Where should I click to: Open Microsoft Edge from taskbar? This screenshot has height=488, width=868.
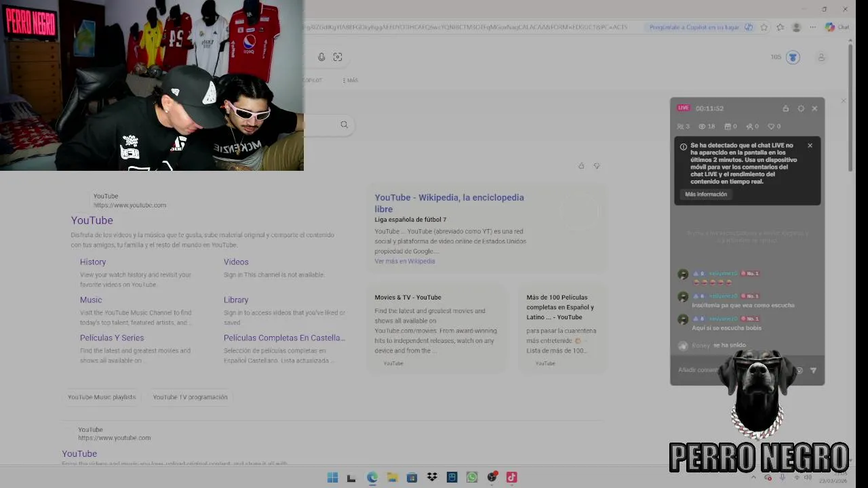372,477
